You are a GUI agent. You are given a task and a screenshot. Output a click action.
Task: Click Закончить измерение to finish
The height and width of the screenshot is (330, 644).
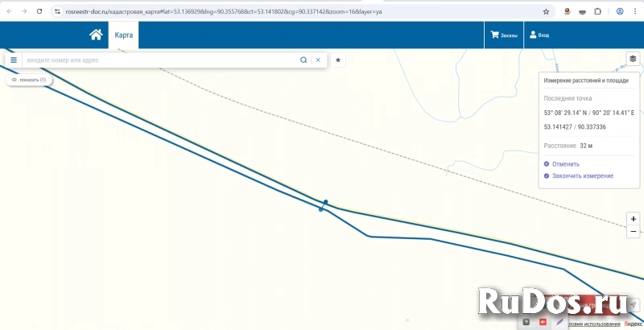pos(578,175)
